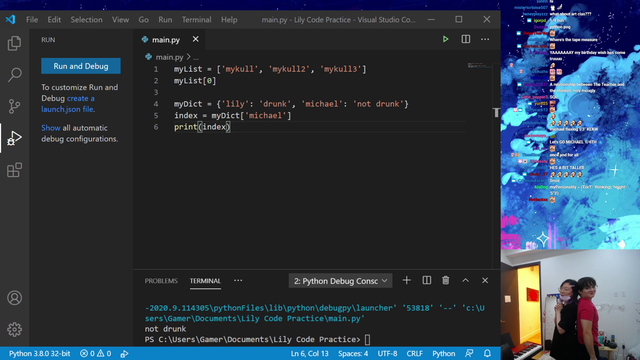Change indentation via Spaces: 4

(x=353, y=353)
